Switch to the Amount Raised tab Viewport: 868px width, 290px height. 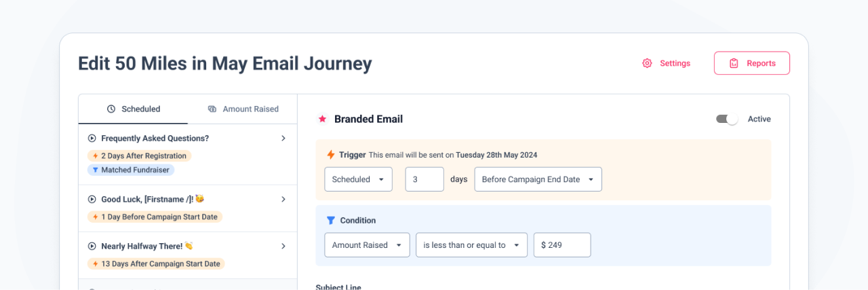(x=243, y=109)
